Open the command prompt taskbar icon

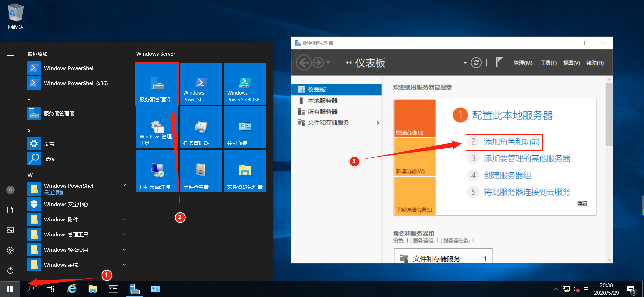pyautogui.click(x=113, y=289)
